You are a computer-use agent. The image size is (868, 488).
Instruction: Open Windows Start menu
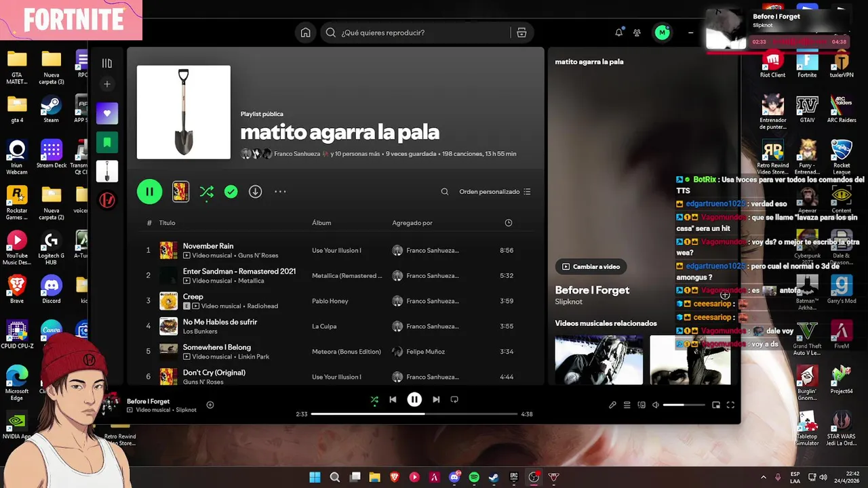coord(315,477)
